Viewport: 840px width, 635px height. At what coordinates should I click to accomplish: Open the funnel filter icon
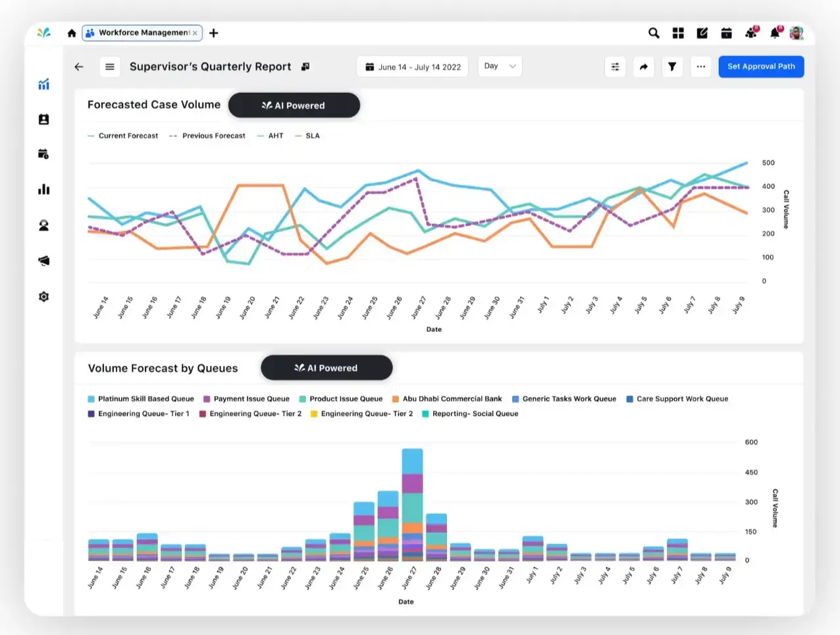point(672,67)
